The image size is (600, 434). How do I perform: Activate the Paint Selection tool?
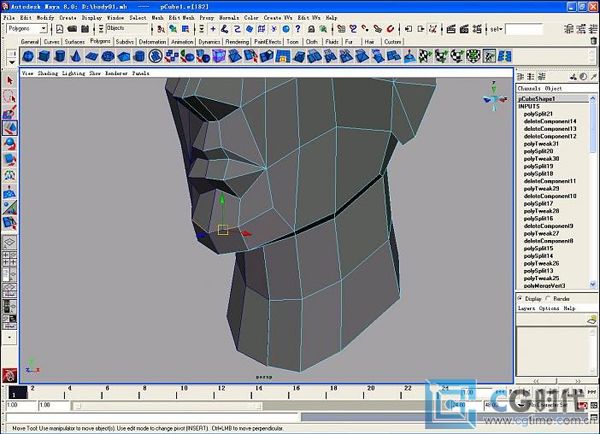click(x=10, y=112)
